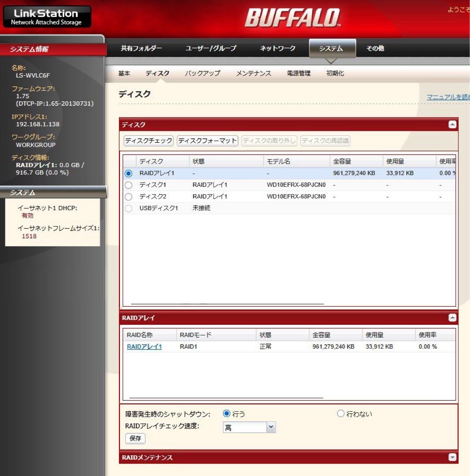Viewport: 470px width, 476px height.
Task: Switch to the 共有フォルダー tab
Action: (139, 48)
